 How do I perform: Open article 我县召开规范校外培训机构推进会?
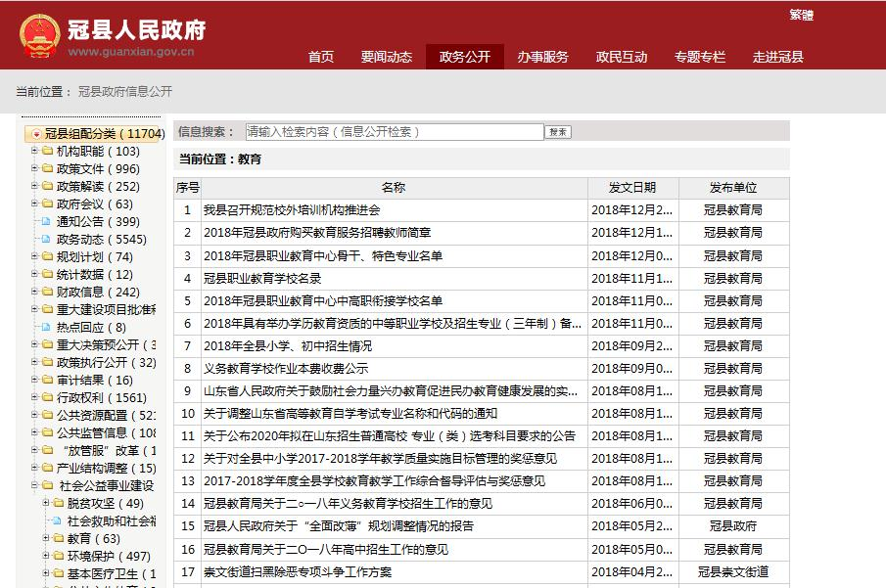click(292, 210)
